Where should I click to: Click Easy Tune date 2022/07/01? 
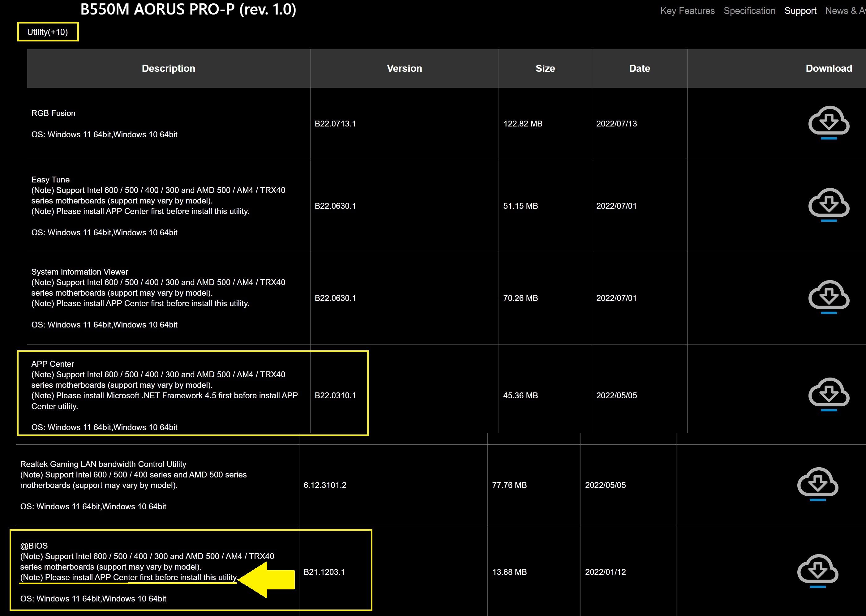[x=616, y=206]
